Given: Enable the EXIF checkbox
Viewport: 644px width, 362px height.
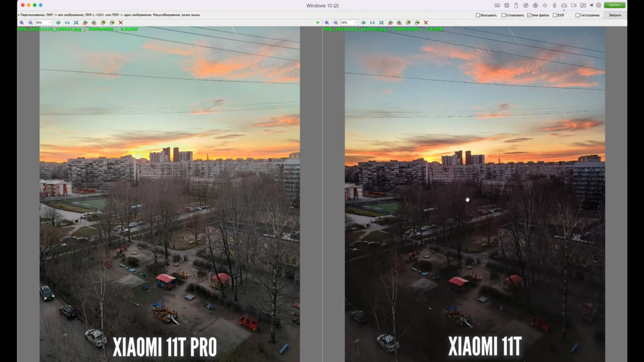Looking at the screenshot, I should pyautogui.click(x=555, y=15).
